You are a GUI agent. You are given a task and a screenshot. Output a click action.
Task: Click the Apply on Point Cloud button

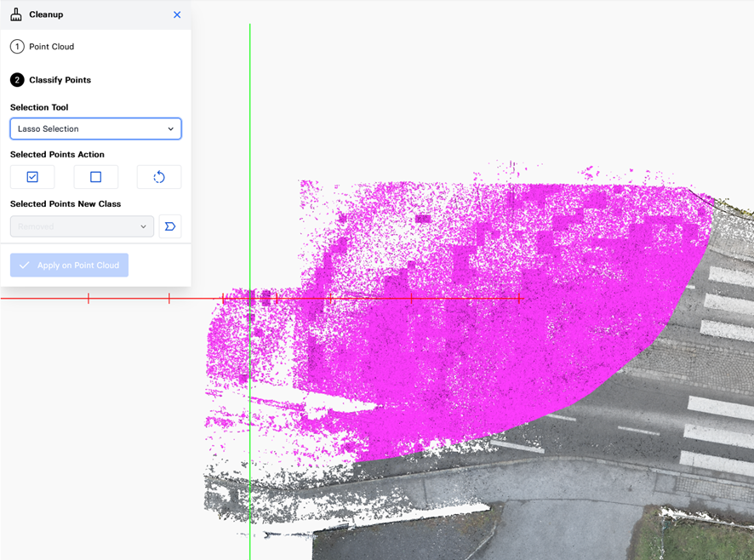point(70,266)
